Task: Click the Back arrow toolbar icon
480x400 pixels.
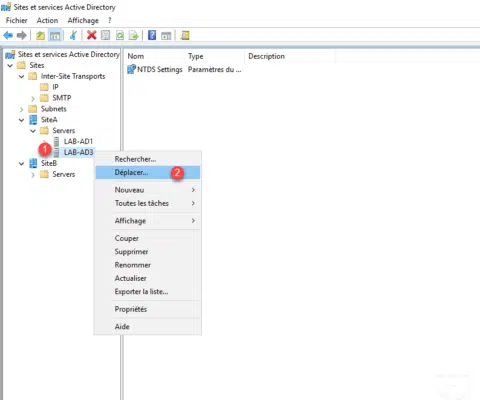Action: pos(8,35)
